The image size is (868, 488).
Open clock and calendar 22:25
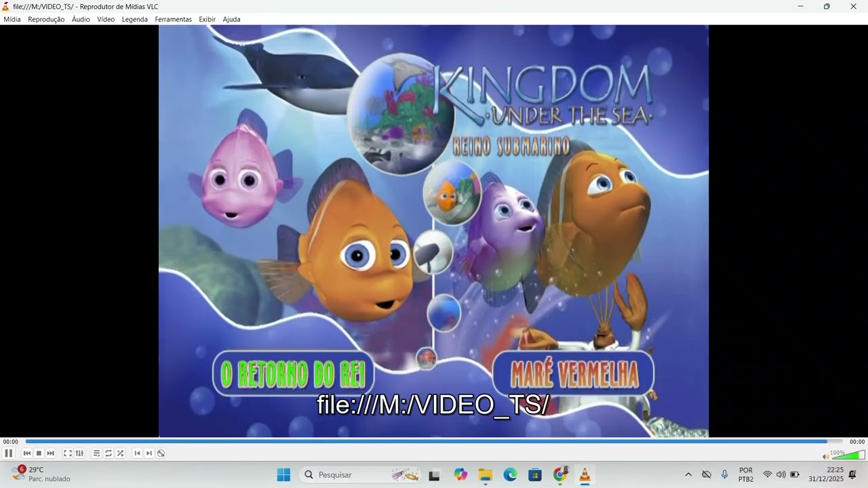[x=826, y=474]
